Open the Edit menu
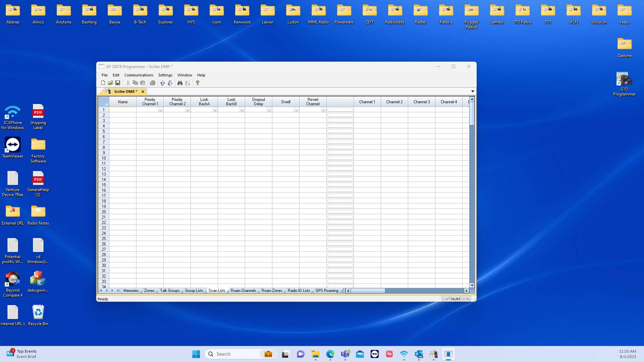This screenshot has width=644, height=362. [116, 75]
